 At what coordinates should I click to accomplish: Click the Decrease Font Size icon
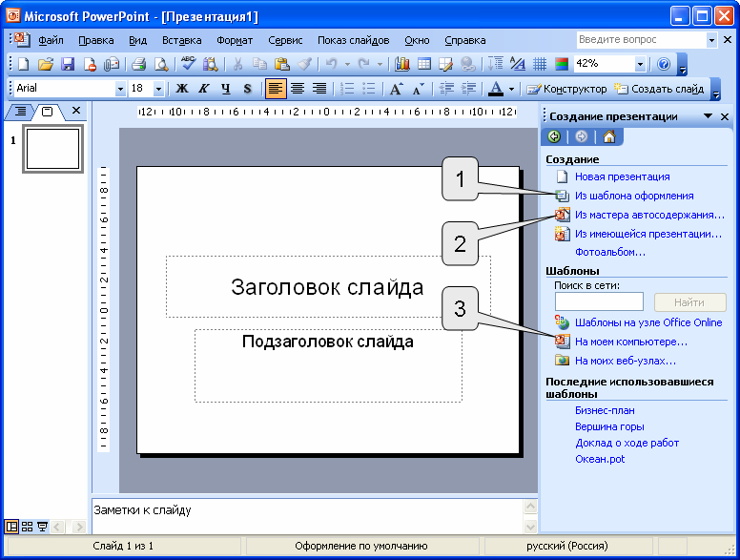[418, 89]
